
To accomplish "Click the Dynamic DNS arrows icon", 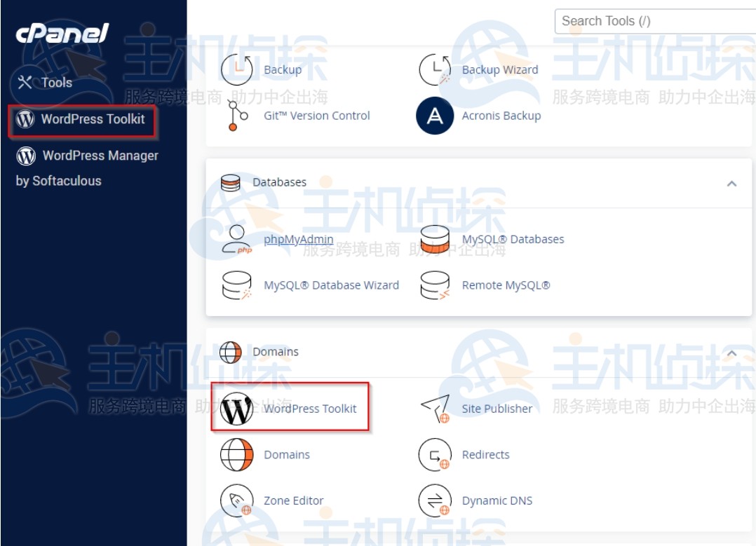I will (x=435, y=500).
